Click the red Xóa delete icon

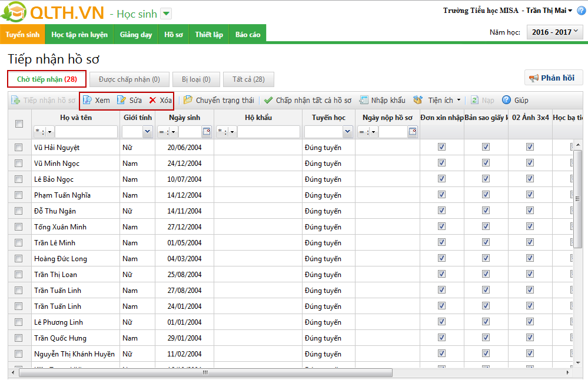(x=152, y=100)
